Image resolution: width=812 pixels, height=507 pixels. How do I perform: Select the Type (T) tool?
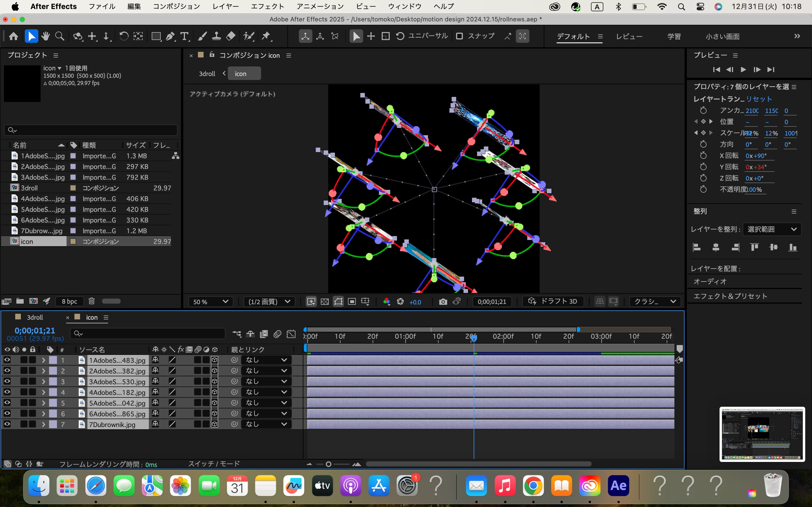(x=184, y=36)
